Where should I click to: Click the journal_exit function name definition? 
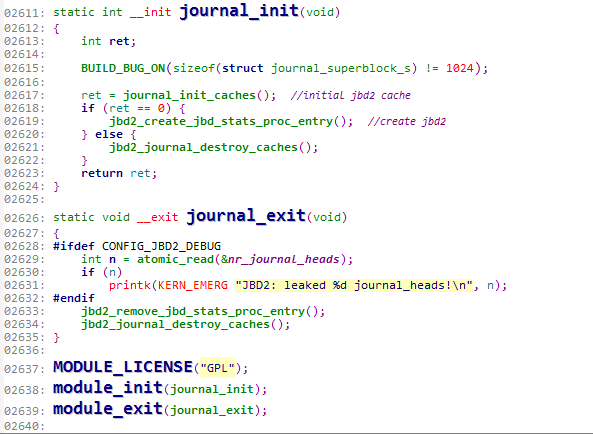[246, 215]
